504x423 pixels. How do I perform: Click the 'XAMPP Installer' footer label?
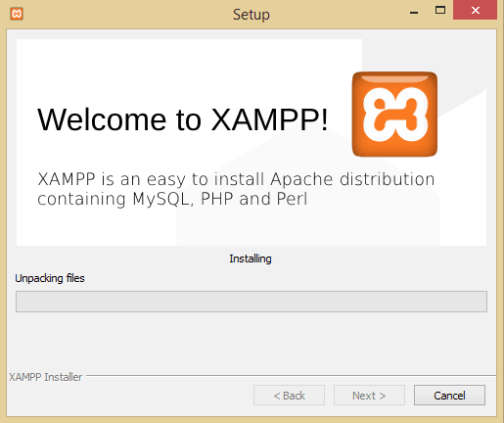(x=46, y=377)
